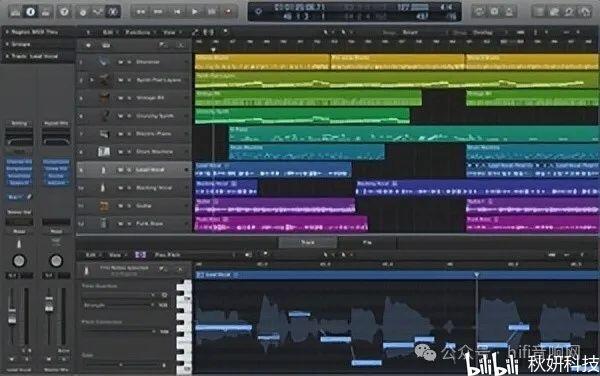Mute the Lead Vocal track

click(121, 170)
